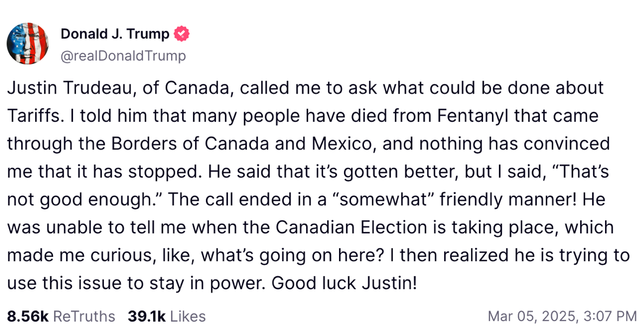Click the closing "Good luck Justin!" sentence
The image size is (644, 332).
click(x=344, y=283)
